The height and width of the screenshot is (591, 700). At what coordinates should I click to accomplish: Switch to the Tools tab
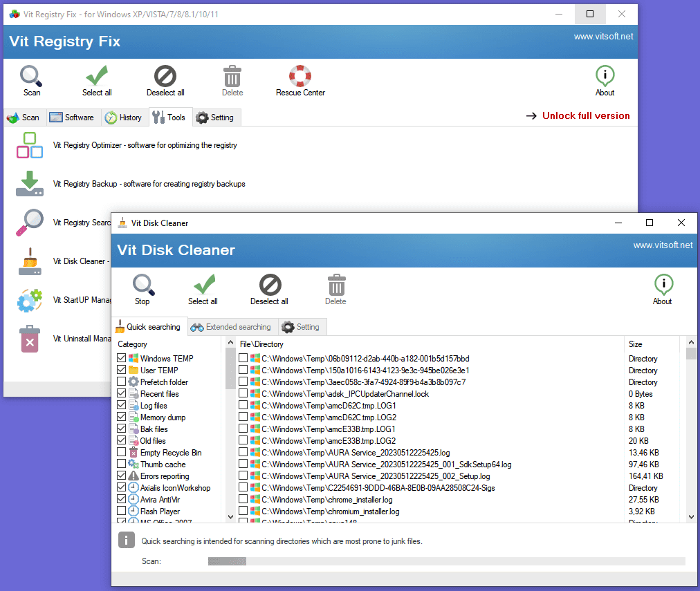[x=170, y=118]
